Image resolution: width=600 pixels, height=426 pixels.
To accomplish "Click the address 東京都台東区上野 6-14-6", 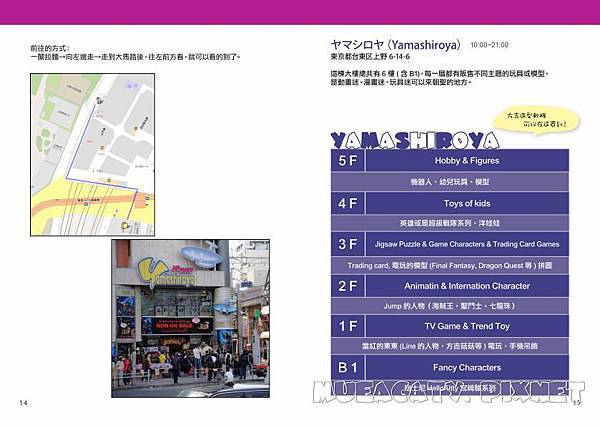I will [370, 57].
